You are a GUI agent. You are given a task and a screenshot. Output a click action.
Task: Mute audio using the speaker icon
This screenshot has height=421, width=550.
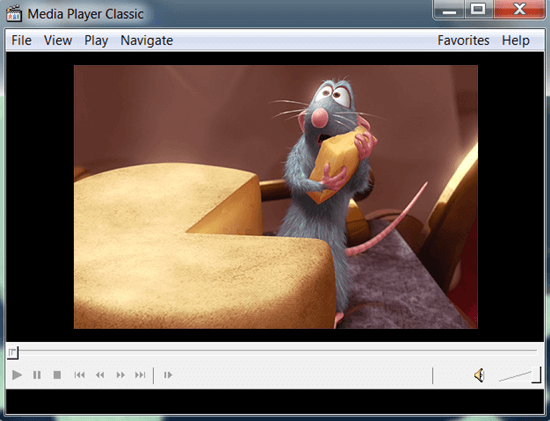479,375
